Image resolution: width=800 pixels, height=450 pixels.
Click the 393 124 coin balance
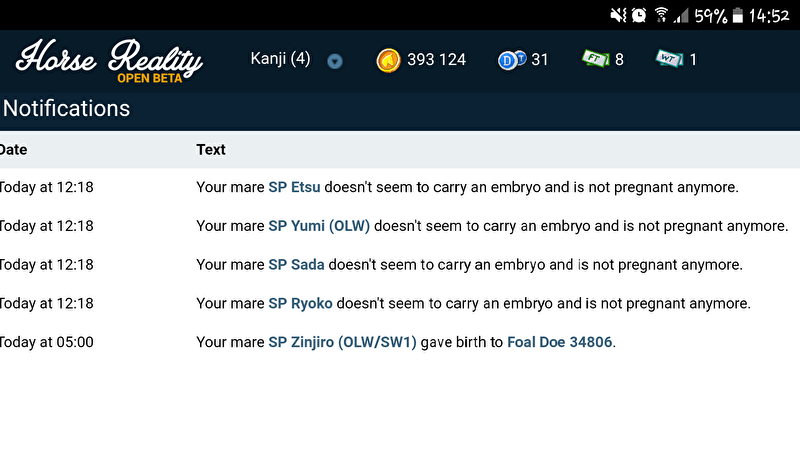click(x=436, y=60)
